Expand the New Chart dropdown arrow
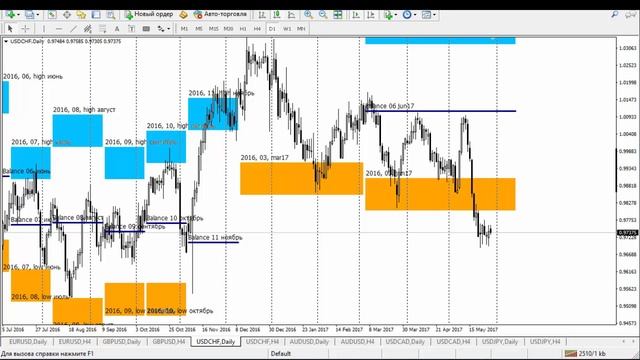 point(18,15)
